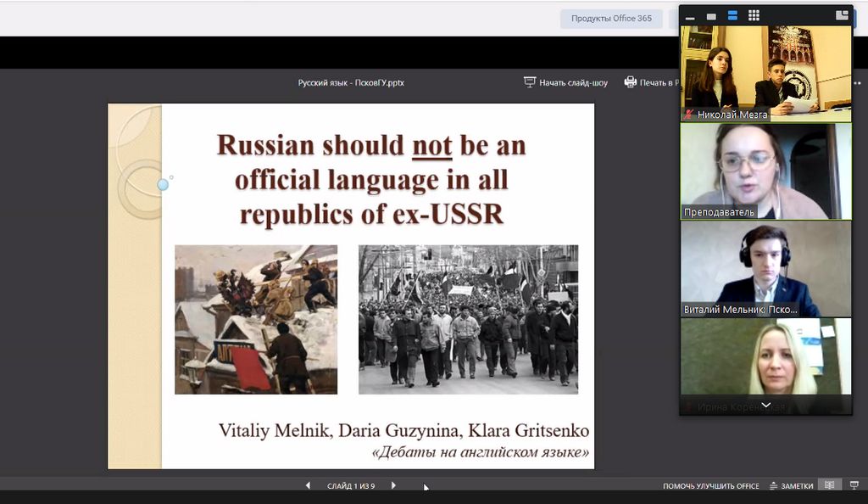868x504 pixels.
Task: Click the slide title text
Action: (x=371, y=179)
